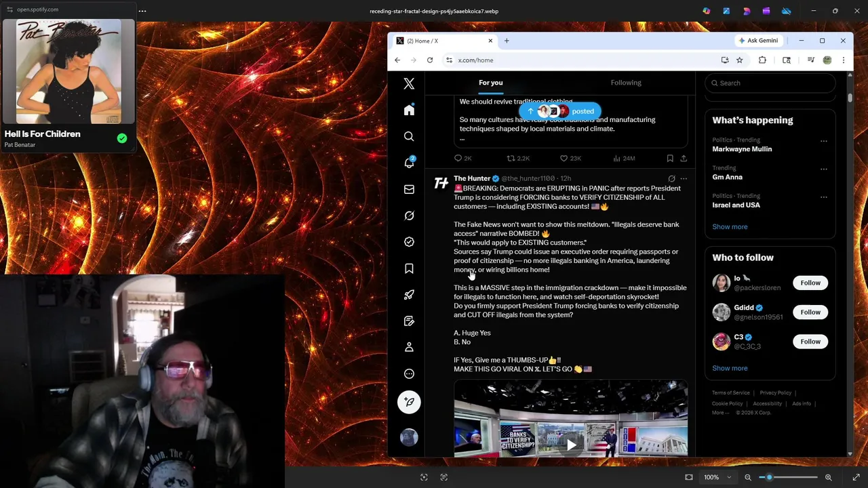Open Notifications bell in the X sidebar
The height and width of the screenshot is (488, 868).
[x=409, y=163]
